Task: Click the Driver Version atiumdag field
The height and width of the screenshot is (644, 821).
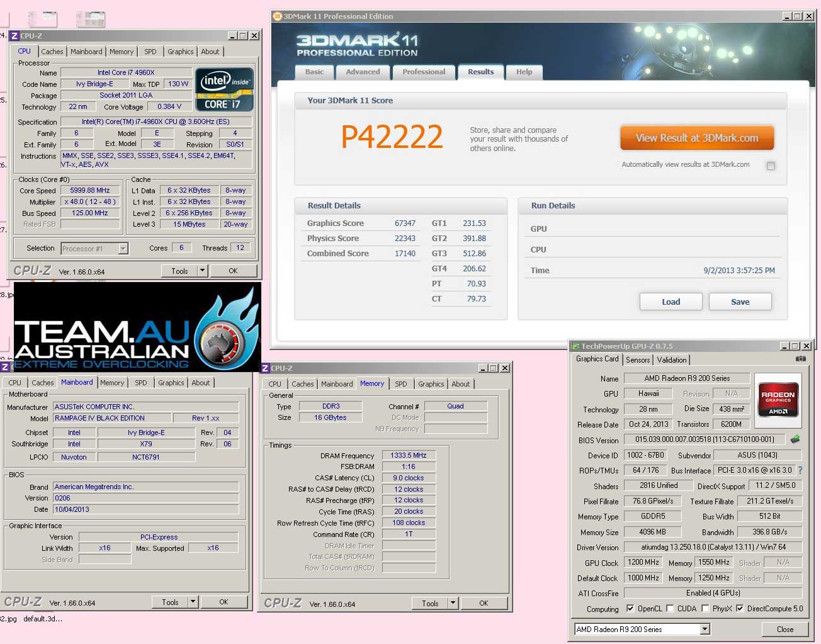Action: [x=713, y=547]
